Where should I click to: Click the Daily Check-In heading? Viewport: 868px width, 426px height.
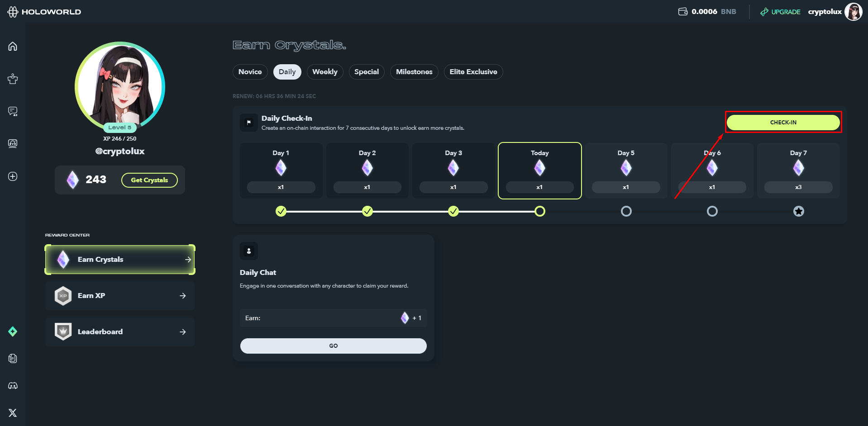tap(287, 118)
